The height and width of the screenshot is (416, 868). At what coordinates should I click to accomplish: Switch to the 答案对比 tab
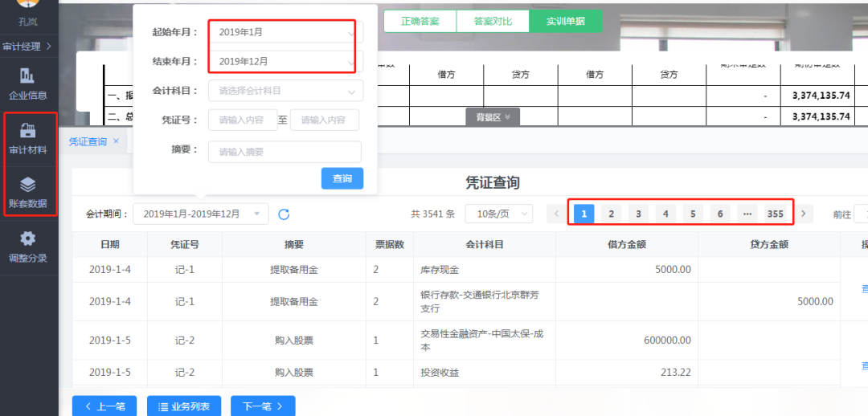click(x=492, y=21)
